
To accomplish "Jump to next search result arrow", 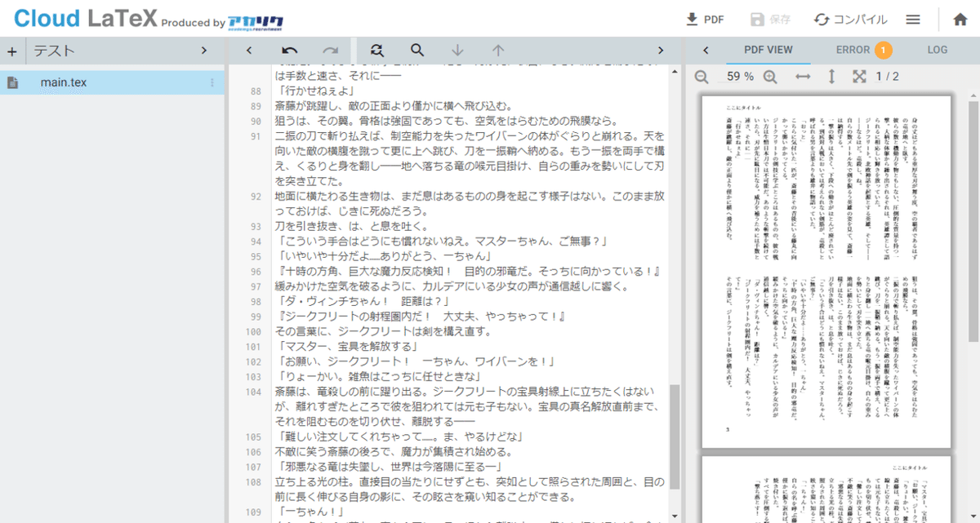I will click(x=457, y=51).
